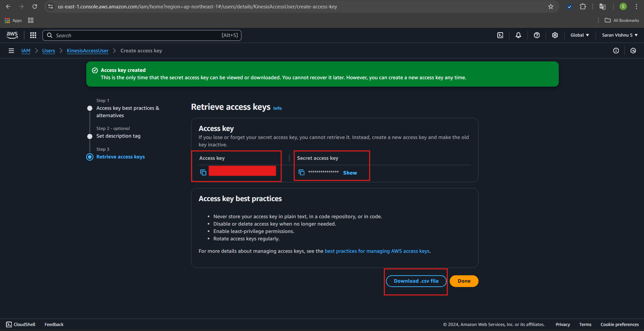Copy the secret access key via icon
The image size is (644, 331).
(301, 173)
